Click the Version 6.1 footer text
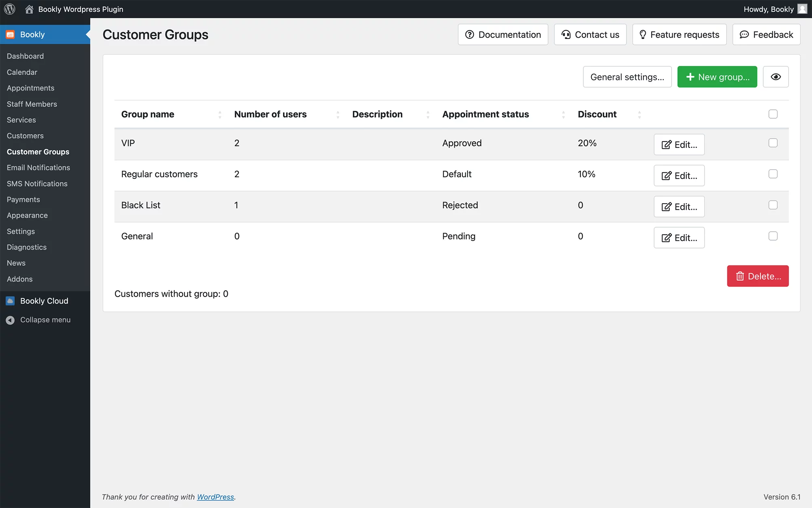The width and height of the screenshot is (812, 508). point(782,497)
